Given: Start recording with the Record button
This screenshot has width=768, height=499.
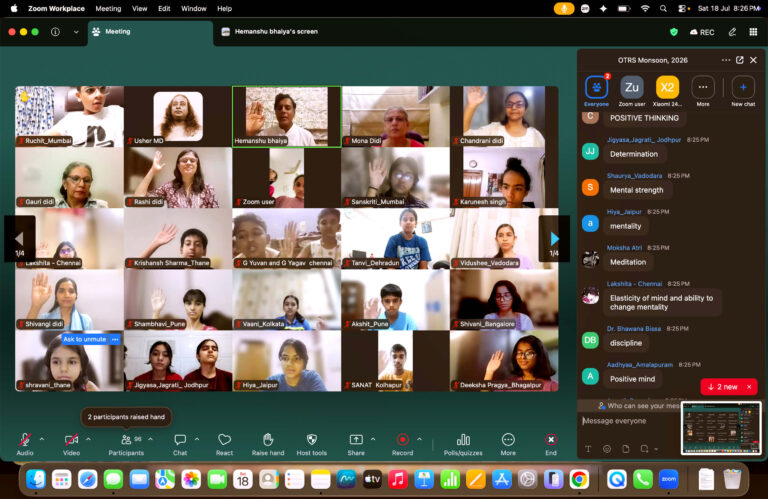Looking at the screenshot, I should (403, 444).
